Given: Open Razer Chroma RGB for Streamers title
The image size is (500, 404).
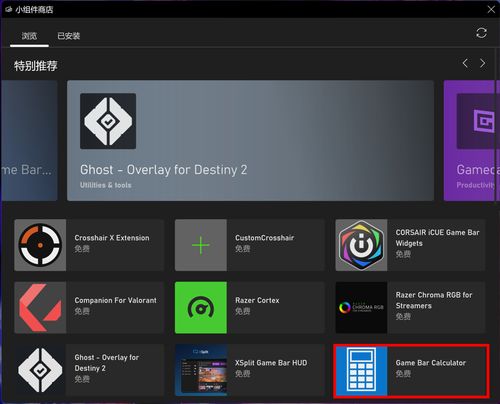Looking at the screenshot, I should point(434,300).
